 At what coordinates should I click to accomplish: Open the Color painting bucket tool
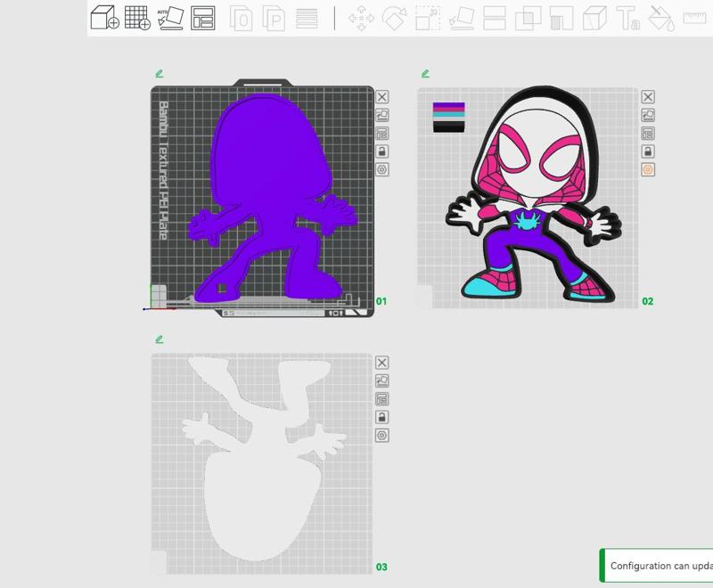tap(661, 18)
